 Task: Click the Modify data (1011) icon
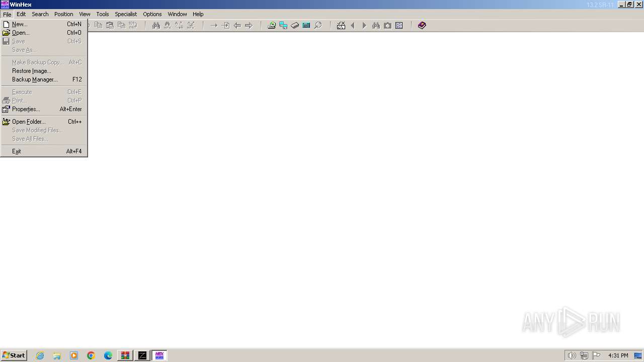(133, 25)
